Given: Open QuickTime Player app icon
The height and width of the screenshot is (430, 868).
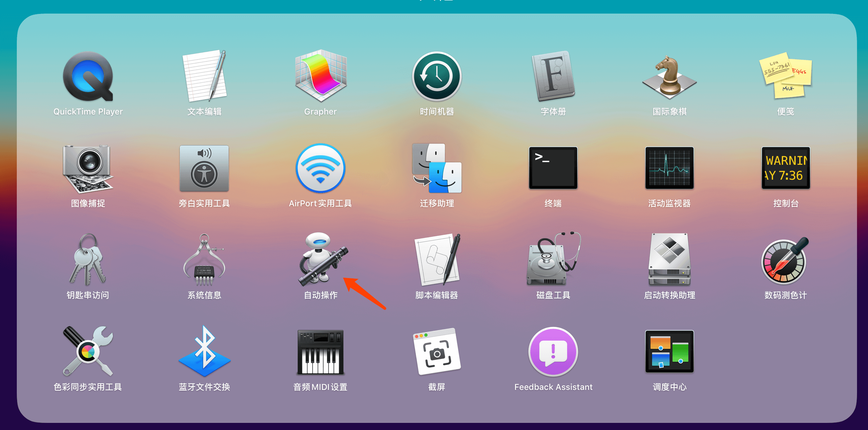Looking at the screenshot, I should coord(88,76).
